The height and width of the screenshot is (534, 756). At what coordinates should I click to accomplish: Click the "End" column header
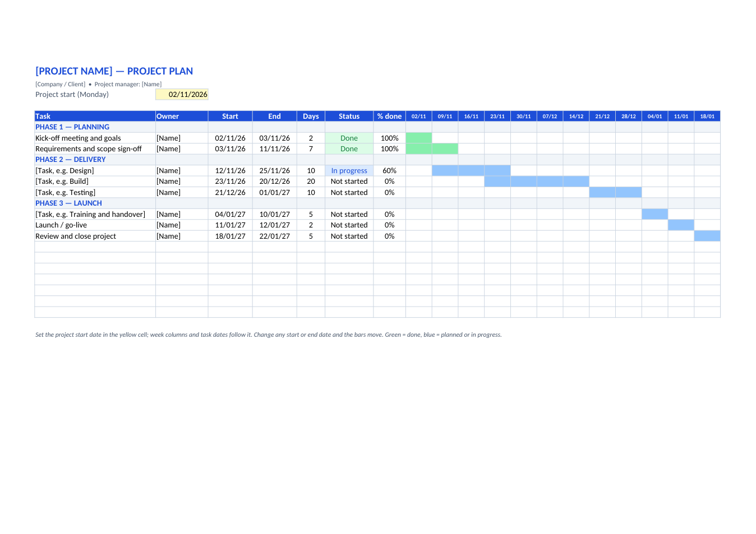(274, 116)
